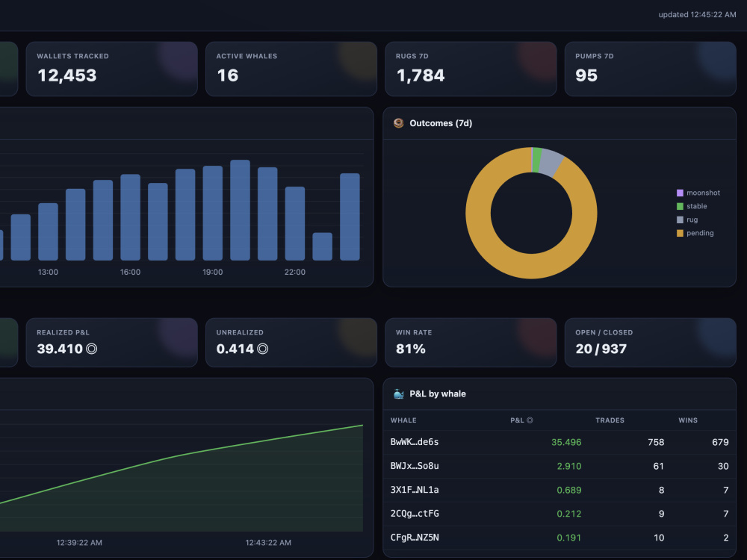Screen dimensions: 747x560
Task: Click the donut icon beside Outcomes (7d)
Action: click(x=398, y=123)
